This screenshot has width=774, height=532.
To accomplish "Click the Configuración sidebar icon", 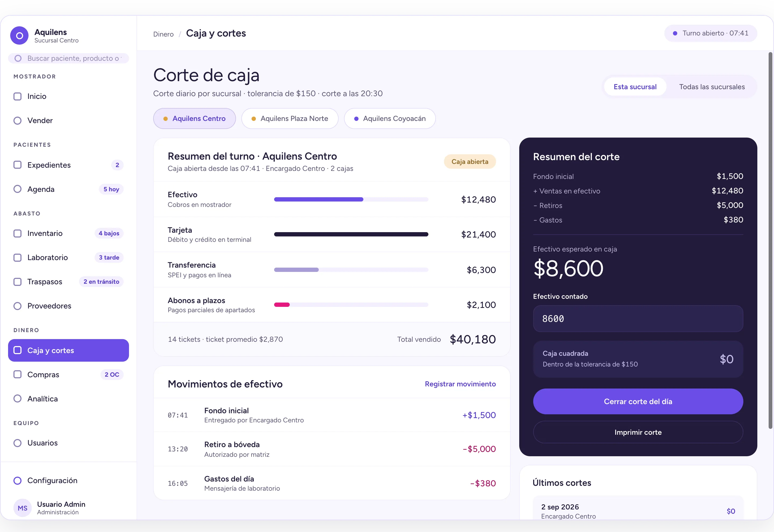I will coord(17,480).
